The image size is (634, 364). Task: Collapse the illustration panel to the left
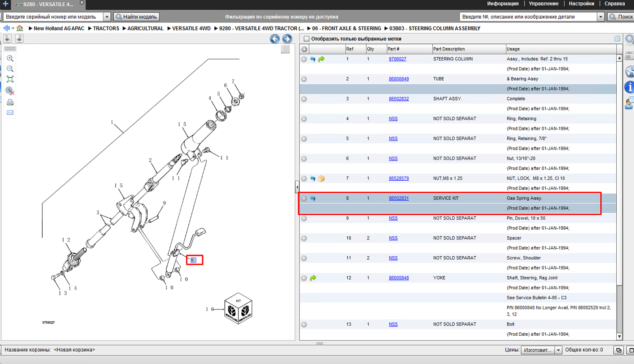[8, 38]
